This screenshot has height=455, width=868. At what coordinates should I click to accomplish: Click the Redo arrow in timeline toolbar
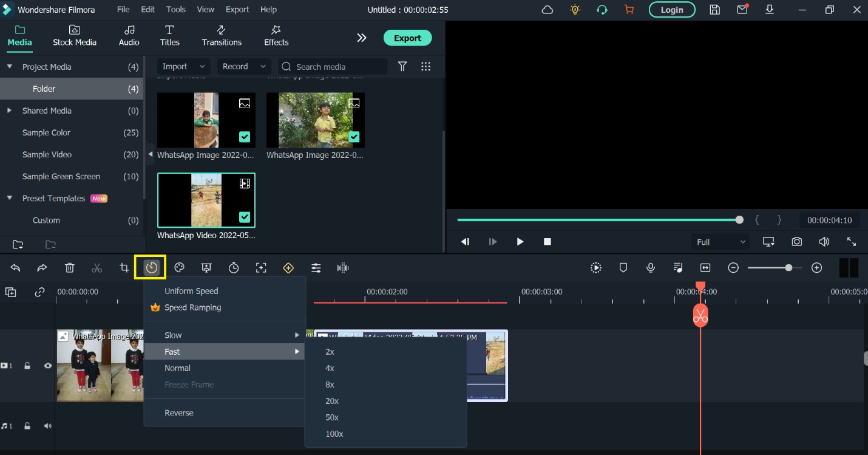pyautogui.click(x=42, y=268)
